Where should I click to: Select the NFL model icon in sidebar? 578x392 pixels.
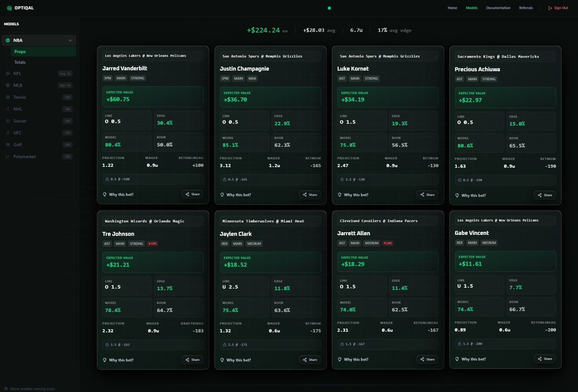8,73
